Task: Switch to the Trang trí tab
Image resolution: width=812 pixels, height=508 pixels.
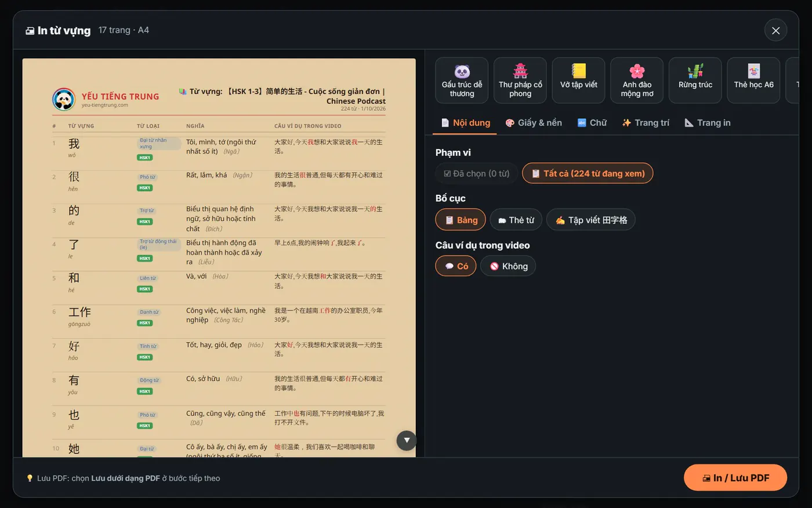Action: pyautogui.click(x=646, y=123)
